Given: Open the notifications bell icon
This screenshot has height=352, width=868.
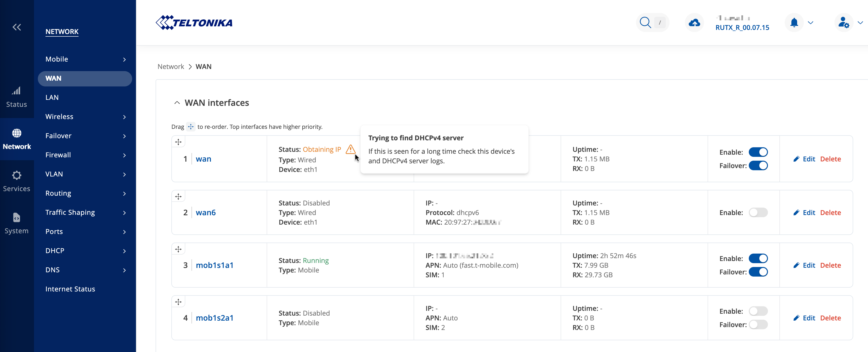Looking at the screenshot, I should pos(794,23).
